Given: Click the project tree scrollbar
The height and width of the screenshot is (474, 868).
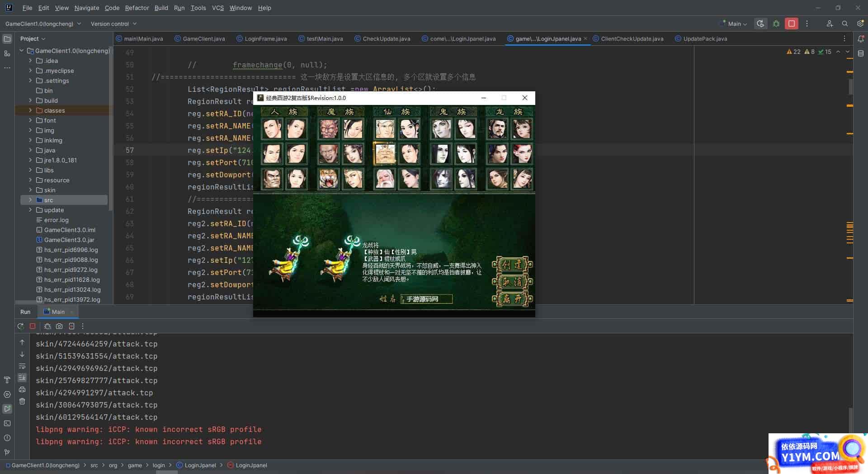Looking at the screenshot, I should coord(111,129).
